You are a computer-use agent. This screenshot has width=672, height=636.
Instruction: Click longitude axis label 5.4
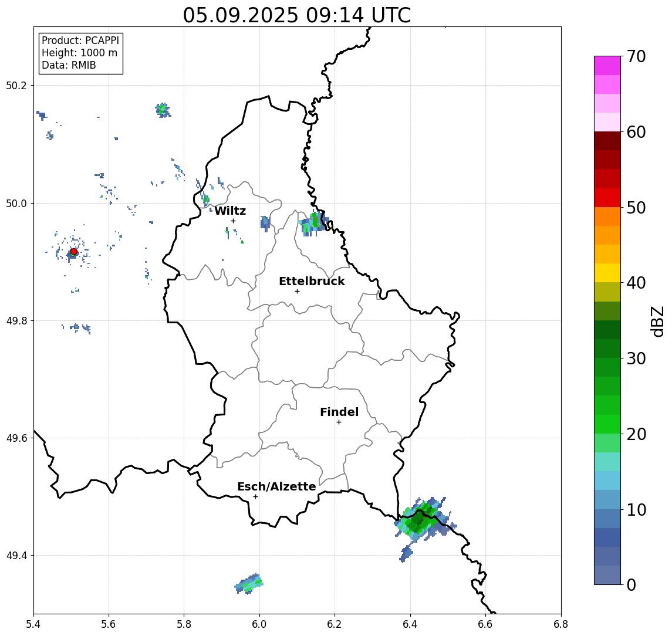click(33, 624)
